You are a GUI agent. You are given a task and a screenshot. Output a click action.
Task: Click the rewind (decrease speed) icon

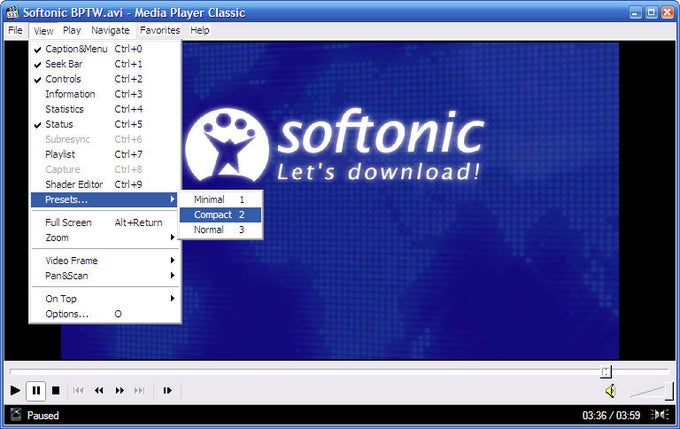tap(99, 391)
